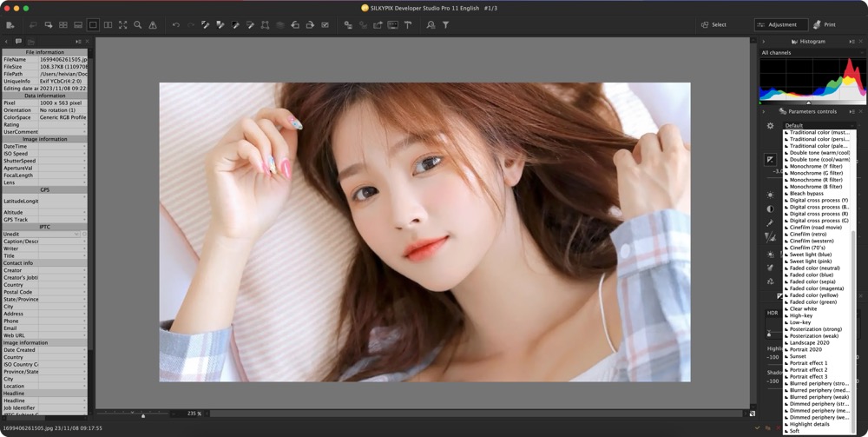The width and height of the screenshot is (868, 437).
Task: Switch to side-by-side compare view
Action: tap(108, 25)
